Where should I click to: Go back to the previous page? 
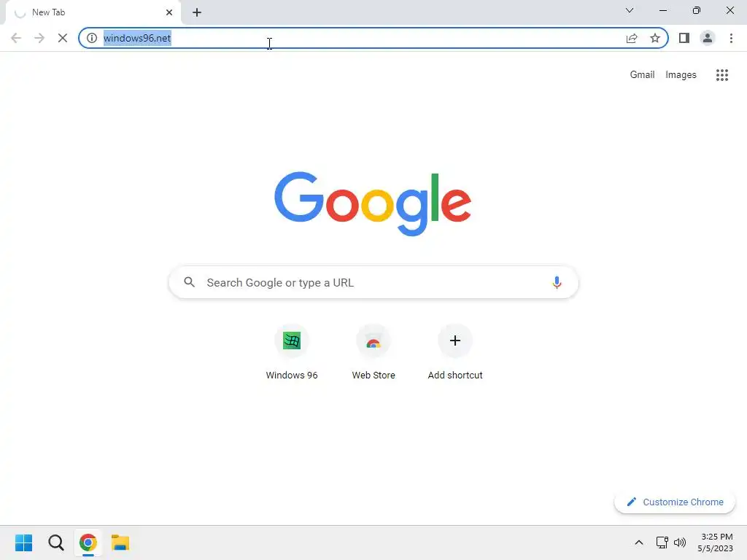pos(16,38)
